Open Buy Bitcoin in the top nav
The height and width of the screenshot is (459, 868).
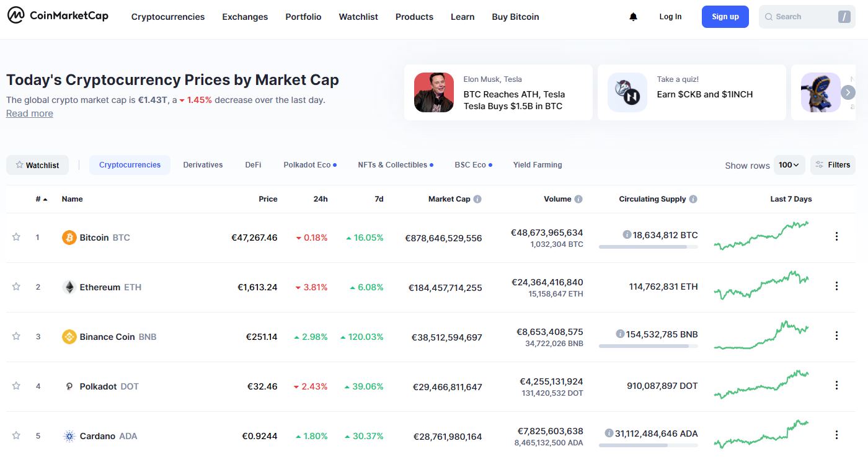[x=515, y=17]
